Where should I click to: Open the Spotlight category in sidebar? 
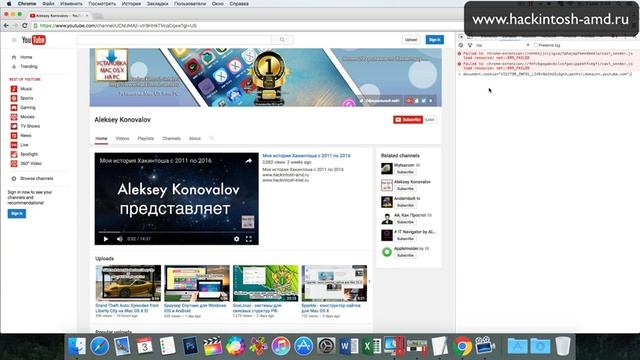29,154
